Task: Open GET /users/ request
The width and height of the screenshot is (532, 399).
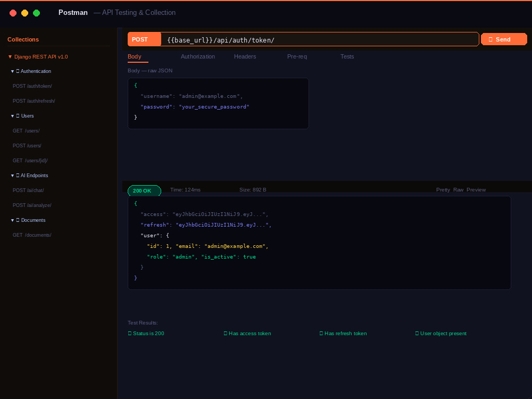Action: pyautogui.click(x=26, y=131)
